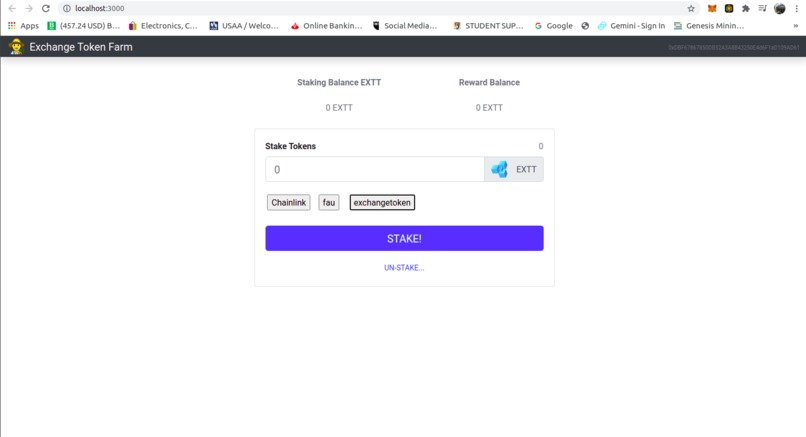The image size is (806, 437).
Task: Click the Stake Tokens label
Action: click(x=290, y=146)
